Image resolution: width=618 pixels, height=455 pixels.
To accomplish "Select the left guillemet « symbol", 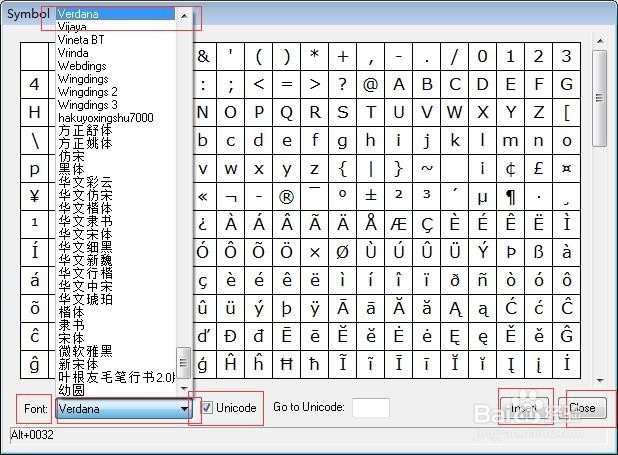I will point(203,196).
